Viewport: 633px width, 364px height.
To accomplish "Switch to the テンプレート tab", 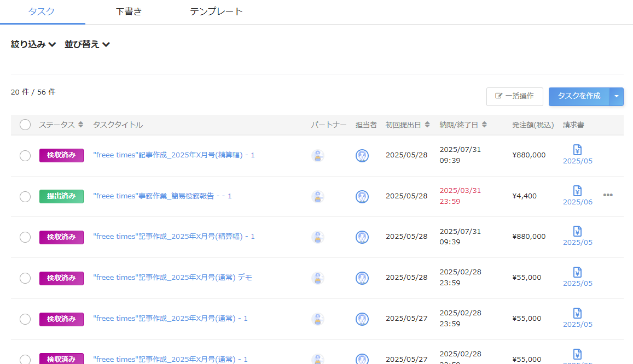I will [216, 11].
